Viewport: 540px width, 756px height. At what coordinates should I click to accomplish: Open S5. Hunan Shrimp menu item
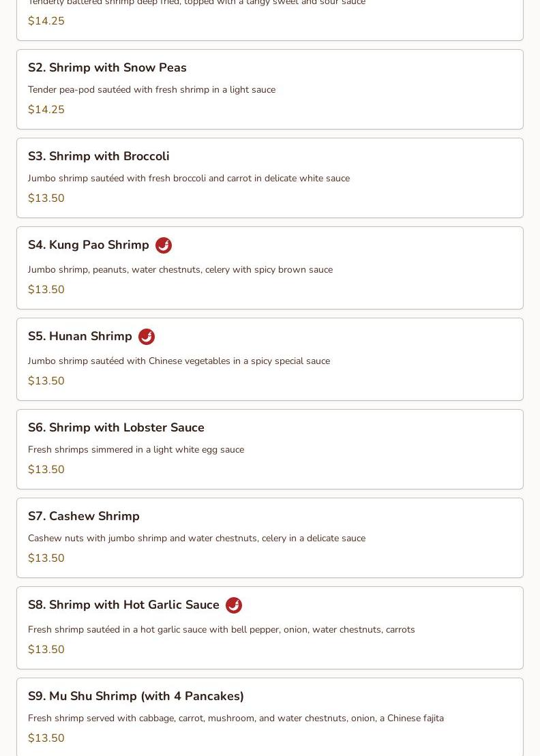80,336
